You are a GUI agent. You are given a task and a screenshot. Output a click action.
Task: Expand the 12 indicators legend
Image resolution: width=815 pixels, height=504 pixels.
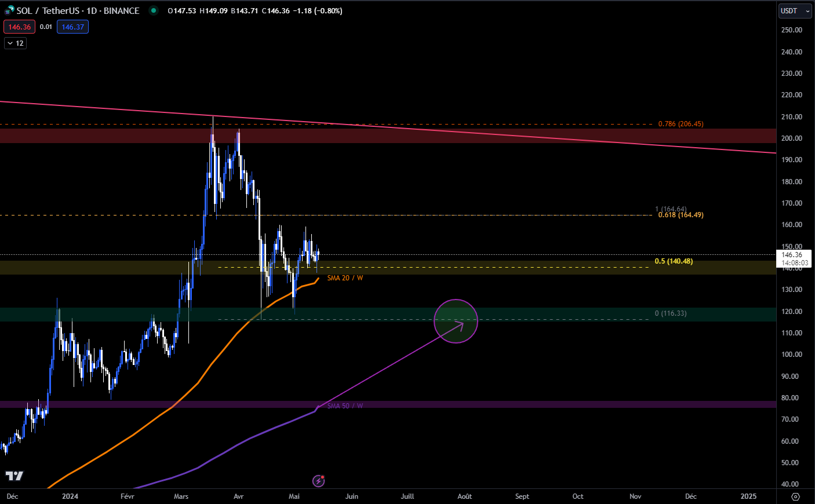(x=15, y=43)
